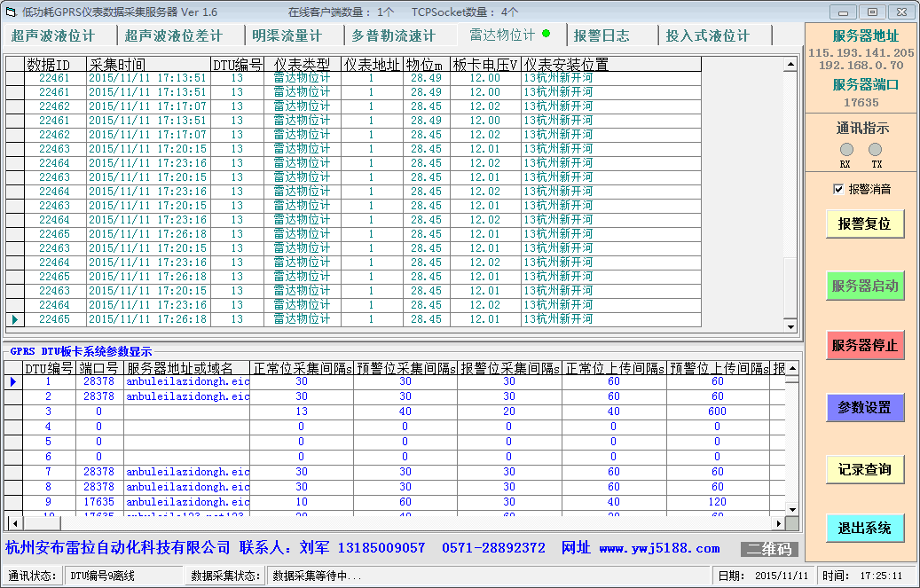
Task: Click the green status dot on radar tab
Action: pos(546,35)
